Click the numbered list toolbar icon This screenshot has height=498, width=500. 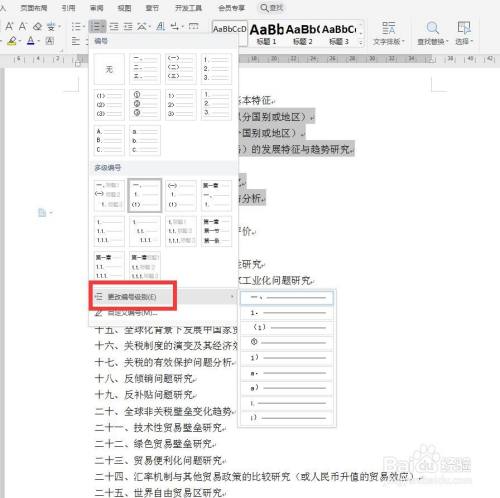pos(97,26)
